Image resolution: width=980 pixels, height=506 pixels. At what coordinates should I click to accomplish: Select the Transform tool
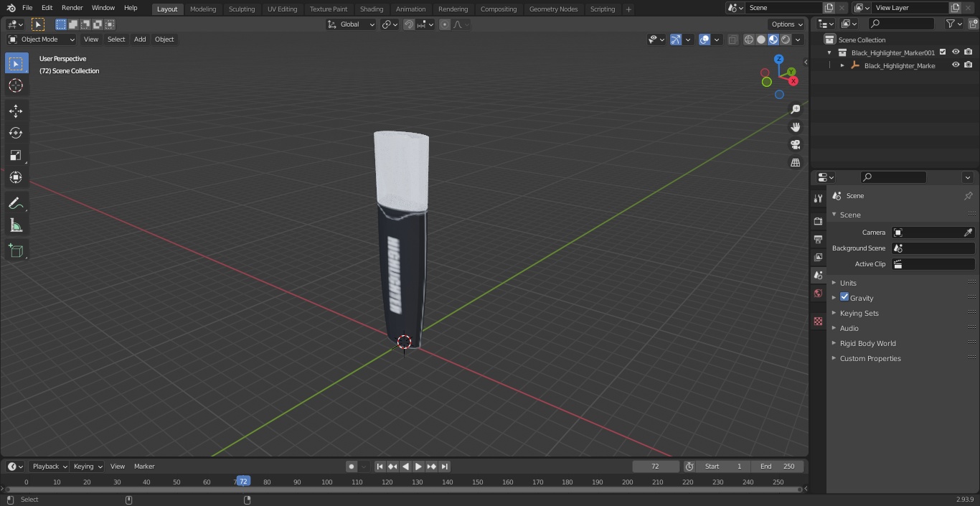click(16, 177)
